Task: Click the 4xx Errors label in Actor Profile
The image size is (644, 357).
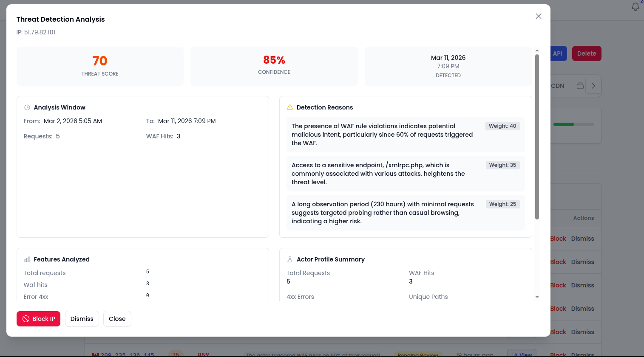Action: 300,297
